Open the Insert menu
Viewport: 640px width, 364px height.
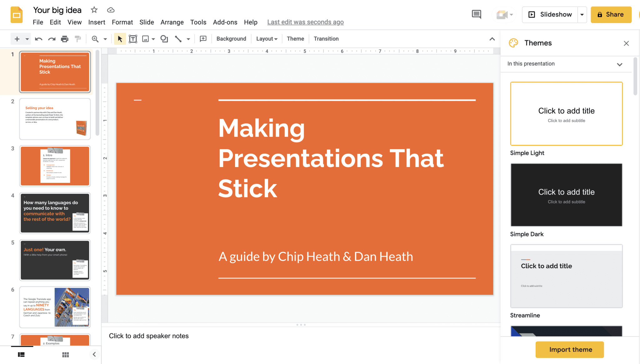point(97,22)
